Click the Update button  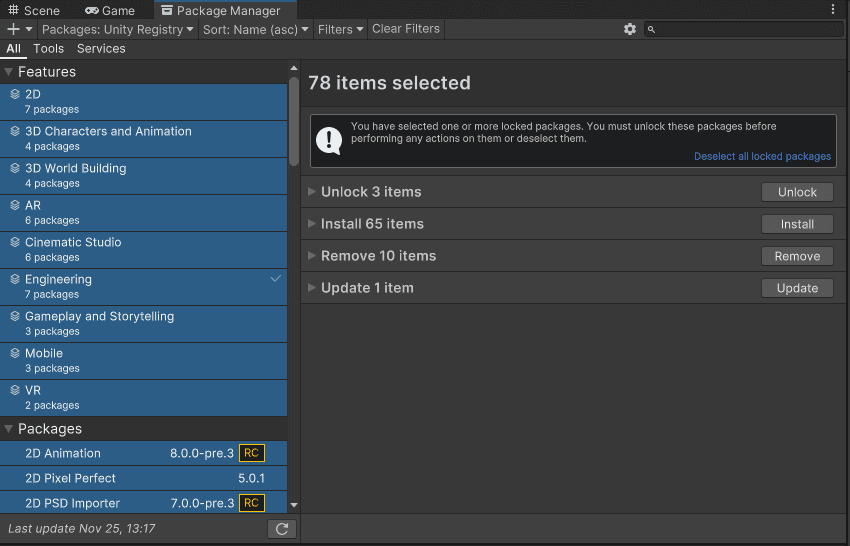[x=797, y=288]
